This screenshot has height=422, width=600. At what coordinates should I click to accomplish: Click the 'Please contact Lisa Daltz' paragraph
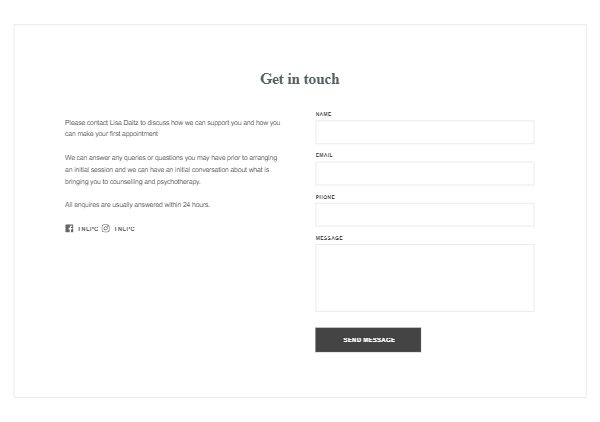(x=173, y=128)
